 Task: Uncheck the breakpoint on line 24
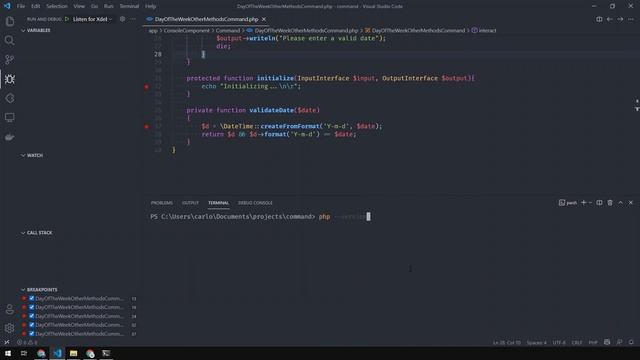pos(31,316)
